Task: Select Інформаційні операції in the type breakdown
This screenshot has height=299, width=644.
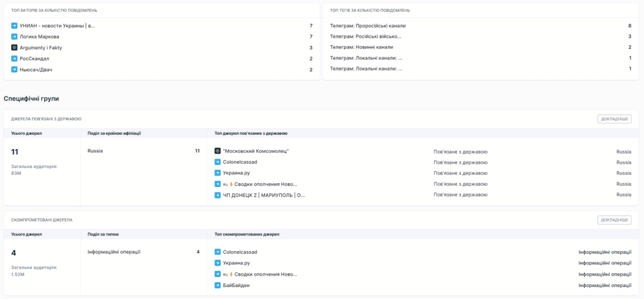Action: (114, 252)
